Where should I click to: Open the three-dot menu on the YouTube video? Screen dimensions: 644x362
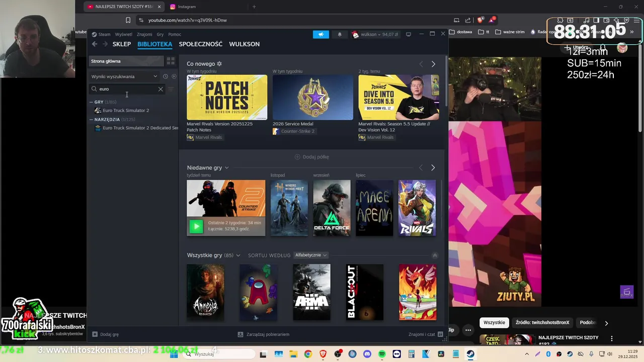(x=468, y=330)
